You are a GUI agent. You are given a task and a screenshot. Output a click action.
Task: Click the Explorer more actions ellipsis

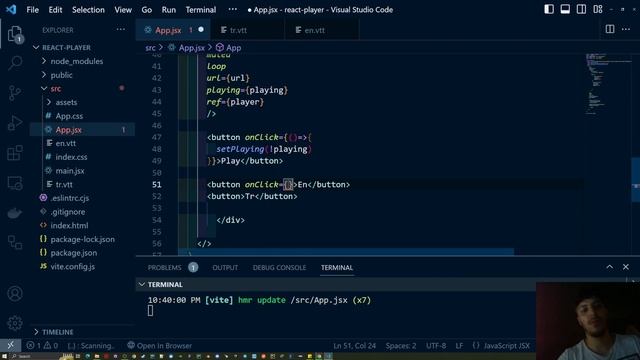point(121,29)
